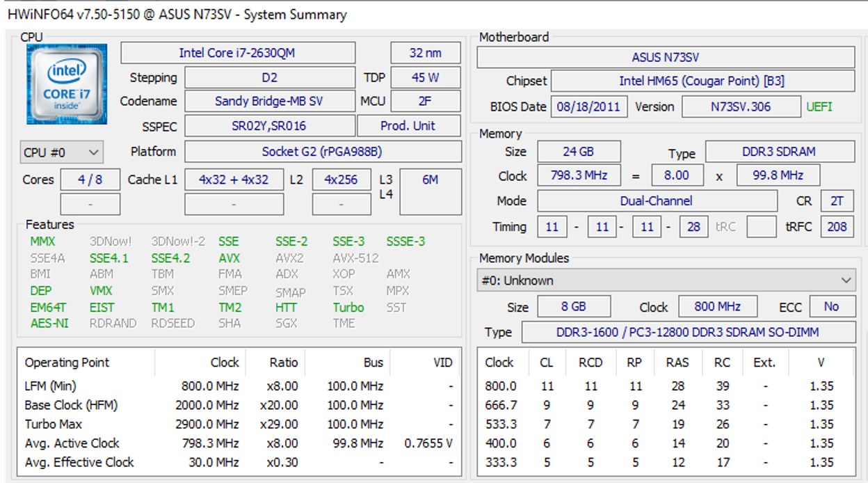868x483 pixels.
Task: Click the greyed-out AVX-512 feature
Action: point(355,258)
